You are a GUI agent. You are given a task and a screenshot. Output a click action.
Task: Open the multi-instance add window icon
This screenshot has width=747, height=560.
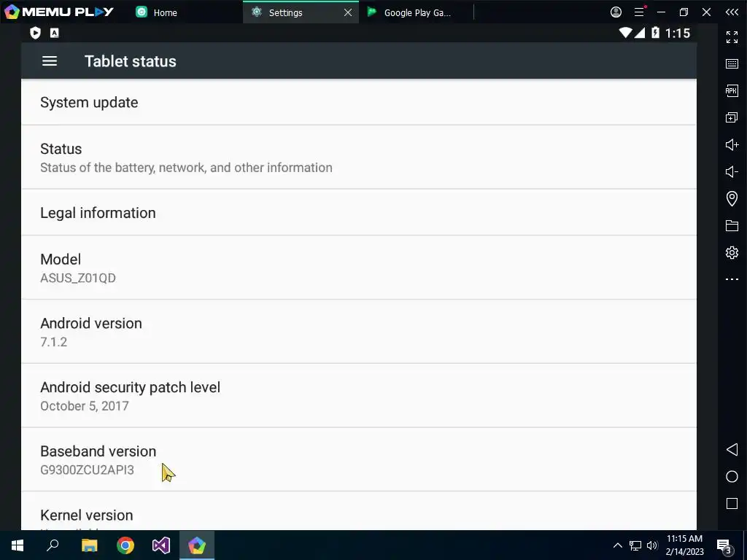click(732, 117)
